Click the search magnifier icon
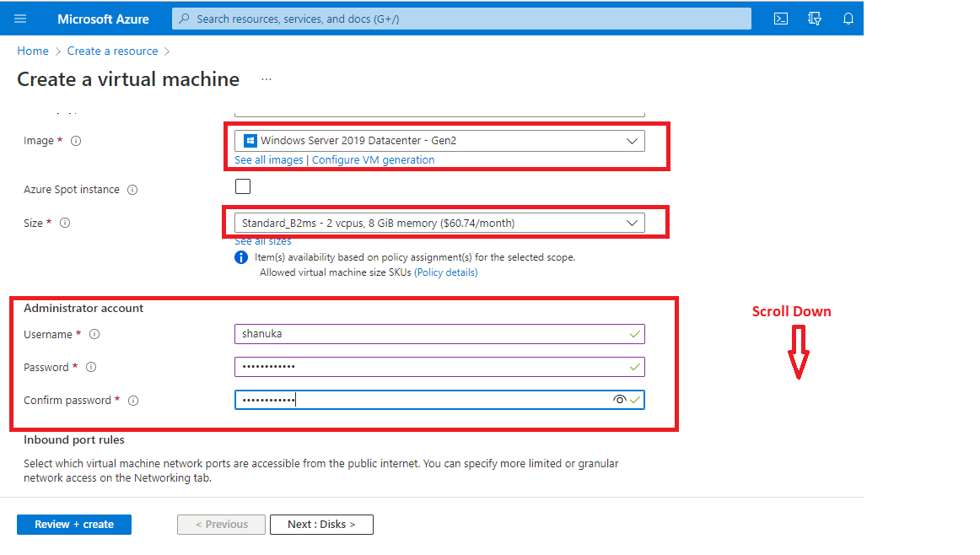Image resolution: width=980 pixels, height=555 pixels. tap(184, 19)
